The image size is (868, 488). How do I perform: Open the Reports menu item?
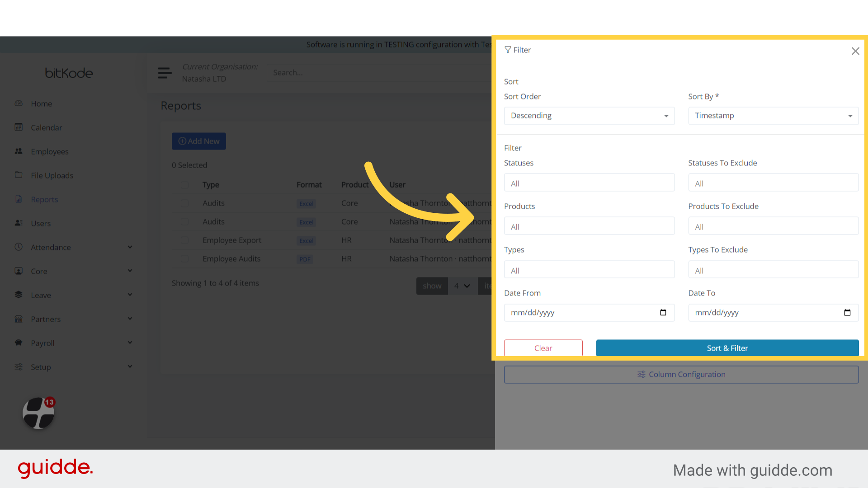click(44, 199)
